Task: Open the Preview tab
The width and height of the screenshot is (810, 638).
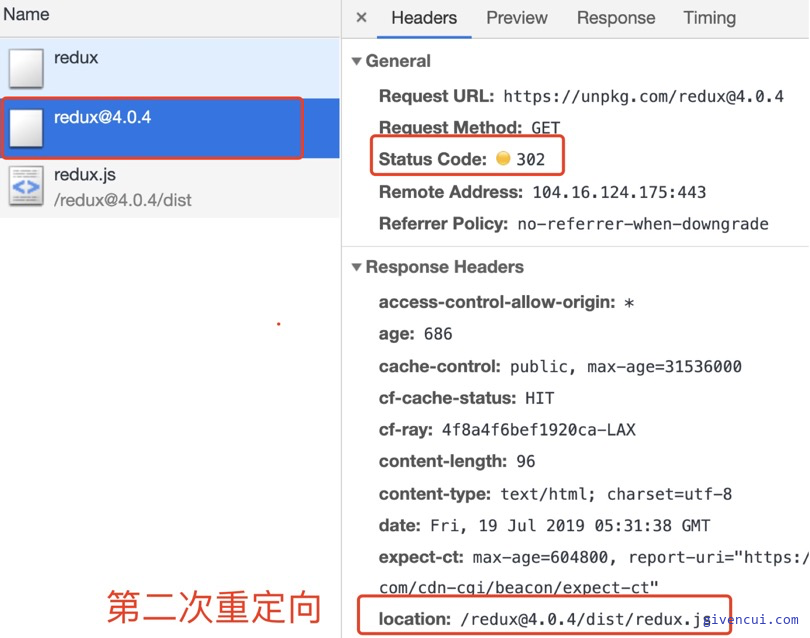Action: click(x=517, y=18)
